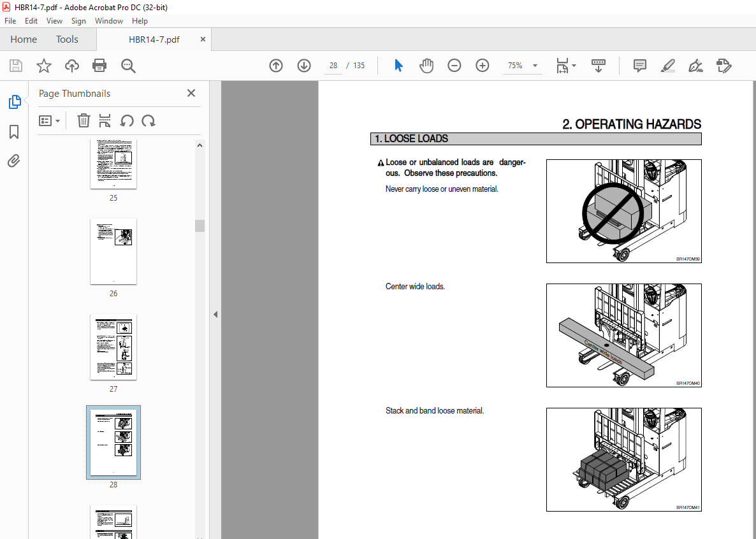Collapse the navigation pane
Image resolution: width=756 pixels, height=539 pixels.
(x=215, y=314)
